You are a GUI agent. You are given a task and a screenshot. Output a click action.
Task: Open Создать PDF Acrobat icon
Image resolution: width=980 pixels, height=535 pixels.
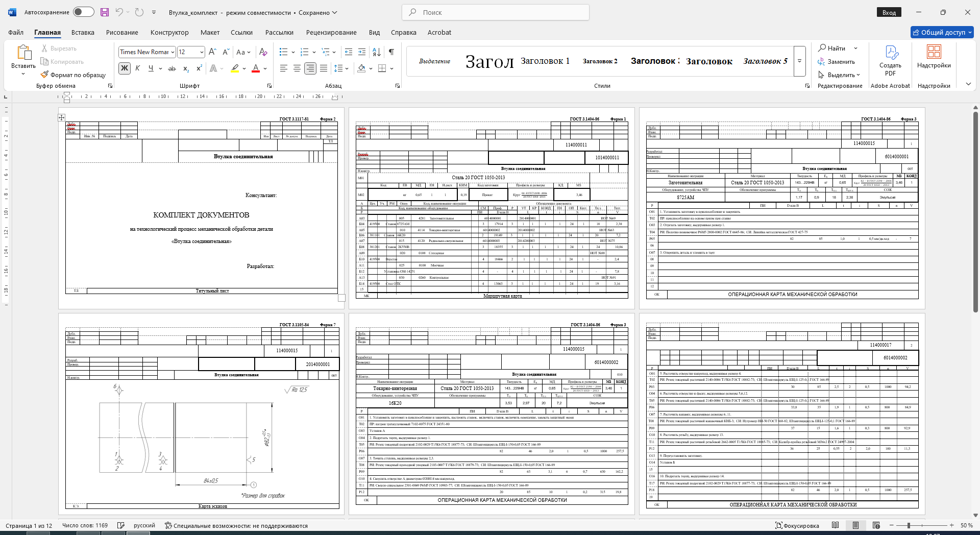pyautogui.click(x=890, y=61)
